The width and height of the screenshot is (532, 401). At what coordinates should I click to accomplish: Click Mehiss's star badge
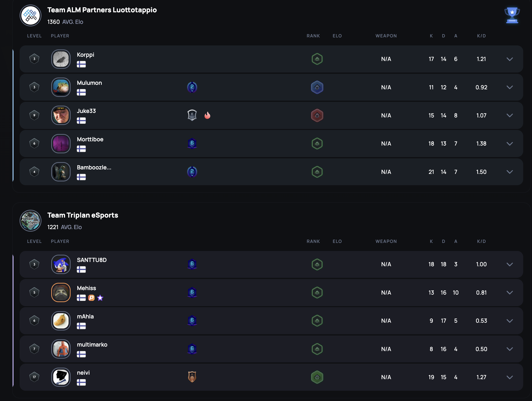(x=100, y=298)
